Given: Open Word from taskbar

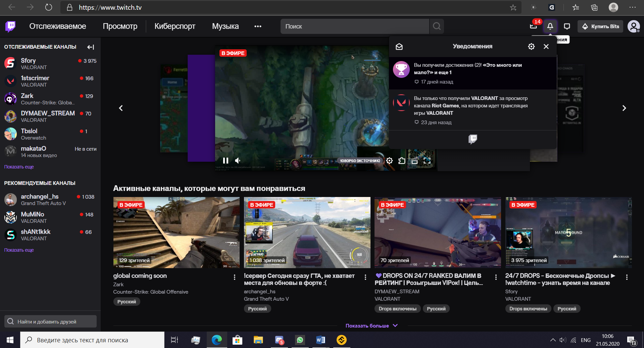Looking at the screenshot, I should (x=320, y=340).
